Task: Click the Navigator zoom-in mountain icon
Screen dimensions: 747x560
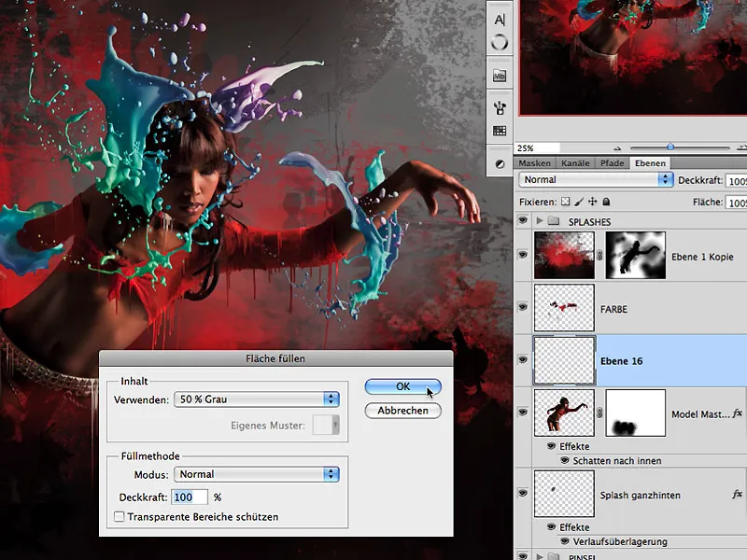Action: (741, 148)
